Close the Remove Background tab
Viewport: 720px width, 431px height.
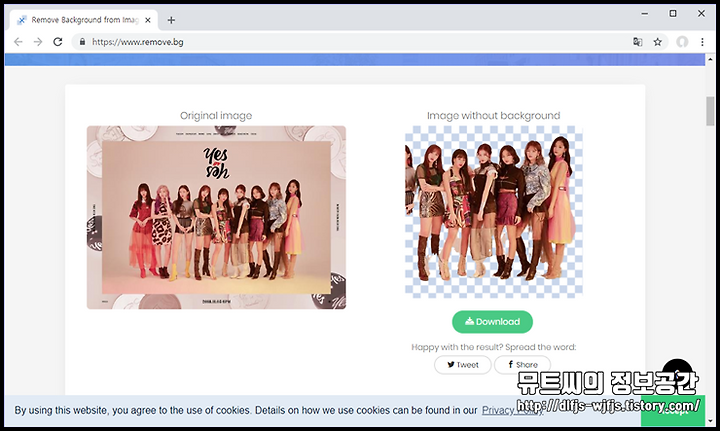click(x=148, y=20)
